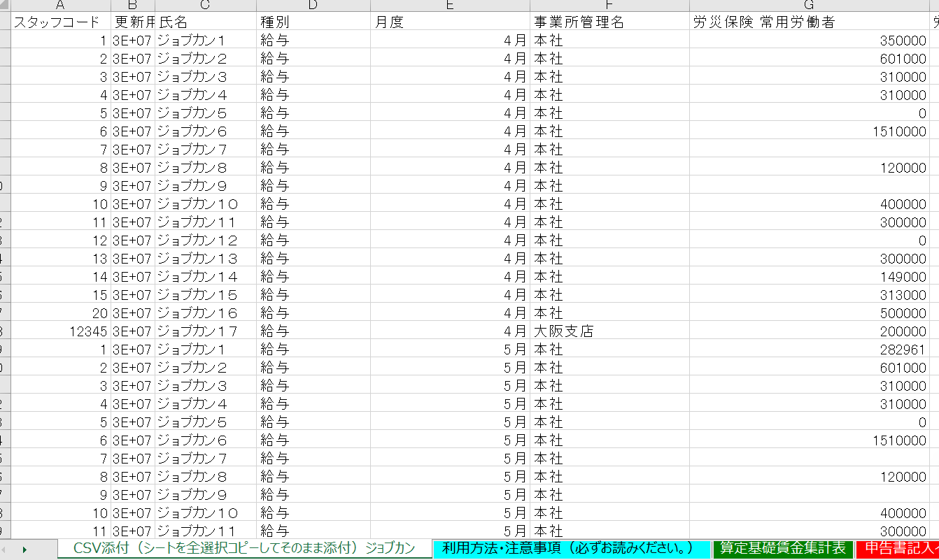Image resolution: width=939 pixels, height=560 pixels.
Task: Select the 0 value in ジョブカン１２ row
Action: click(x=810, y=240)
